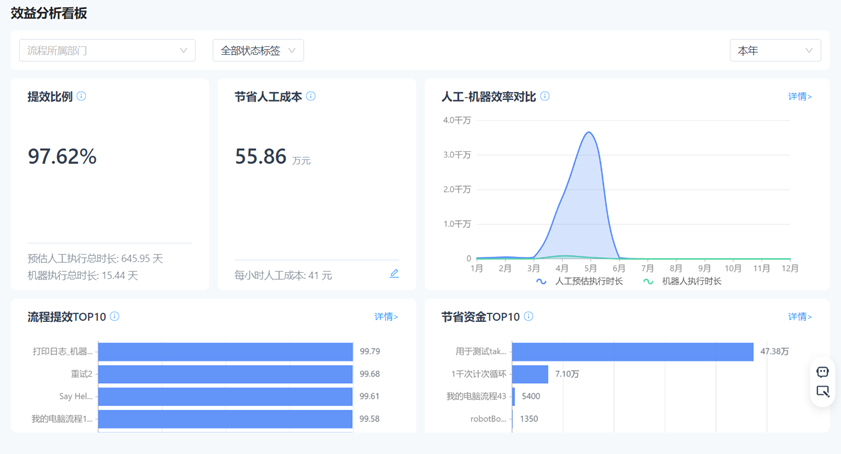Click info icon next to 提效比例
Image resolution: width=841 pixels, height=454 pixels.
pos(82,97)
